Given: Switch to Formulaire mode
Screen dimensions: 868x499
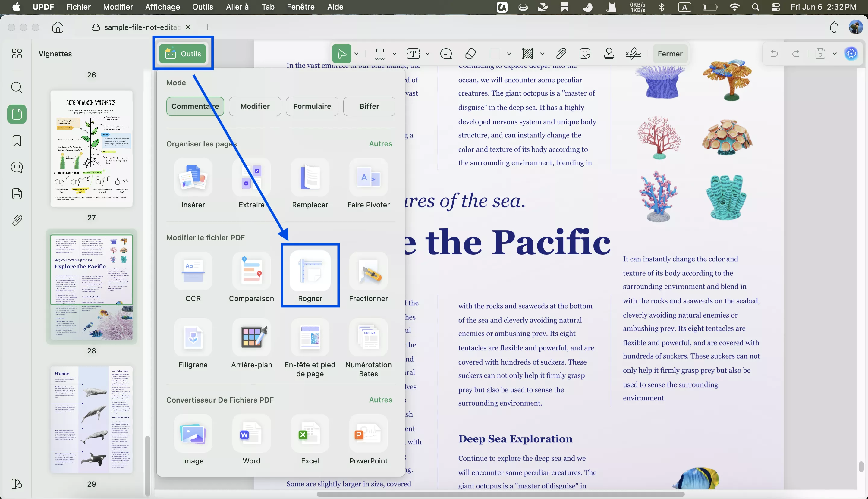Looking at the screenshot, I should tap(312, 106).
